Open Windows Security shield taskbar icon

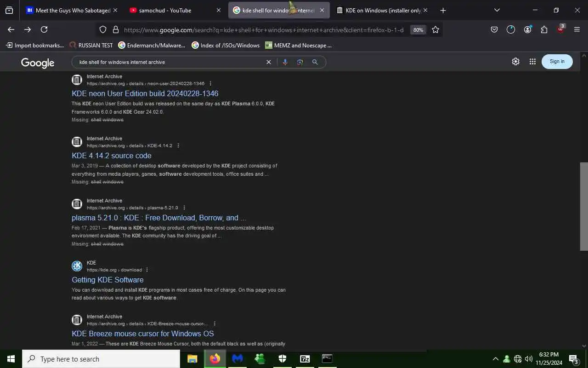point(283,359)
